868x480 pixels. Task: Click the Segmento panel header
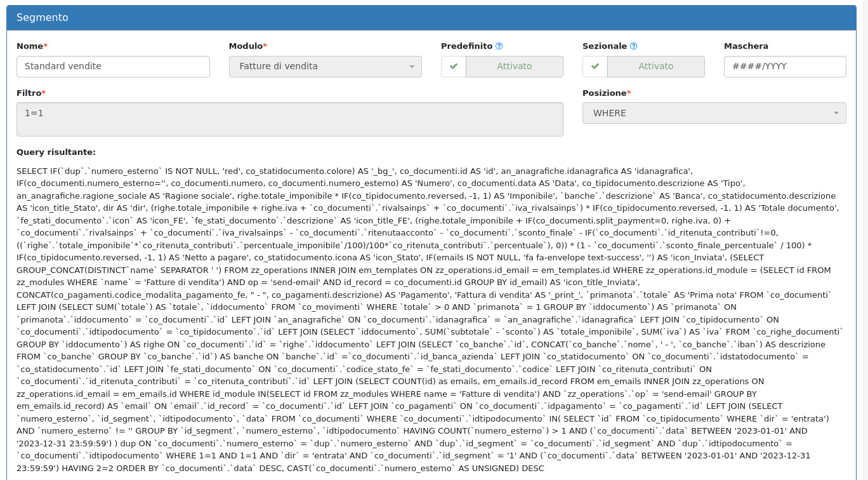(x=431, y=18)
